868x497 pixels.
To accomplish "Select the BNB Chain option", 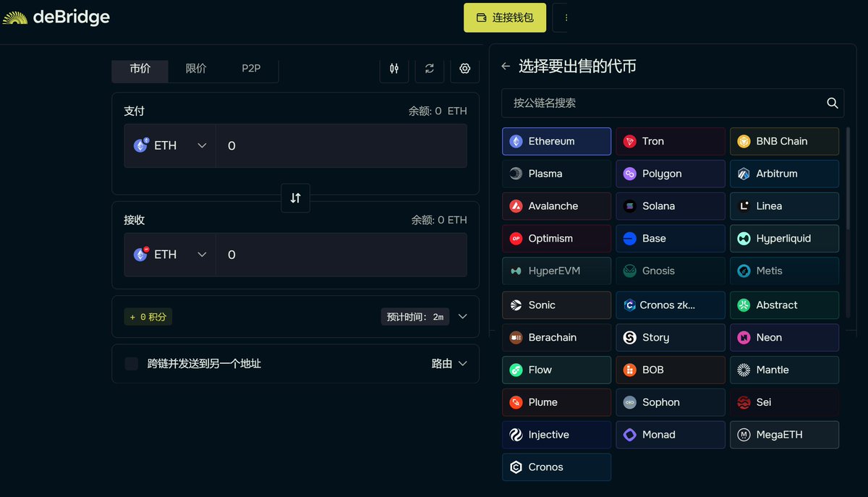I will (x=784, y=141).
